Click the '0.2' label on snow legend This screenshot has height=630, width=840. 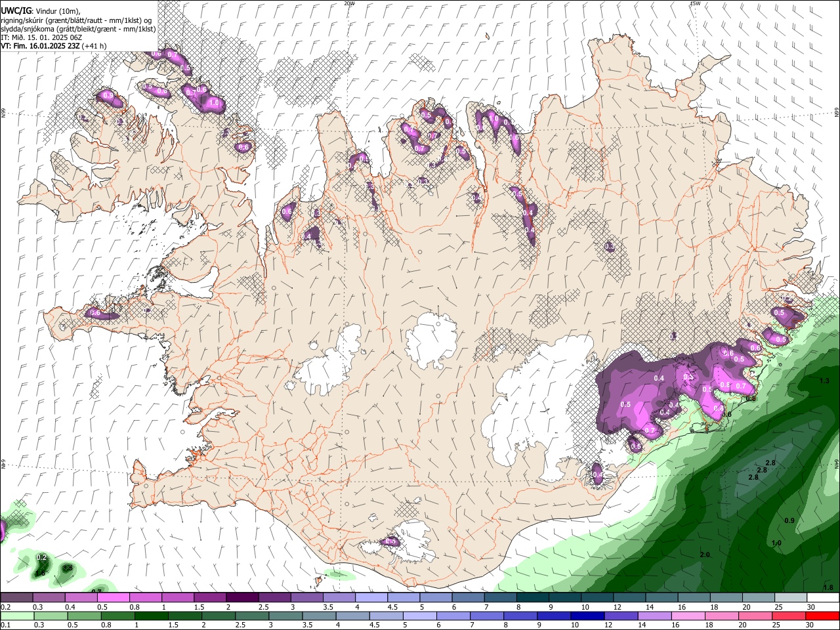[x=5, y=607]
